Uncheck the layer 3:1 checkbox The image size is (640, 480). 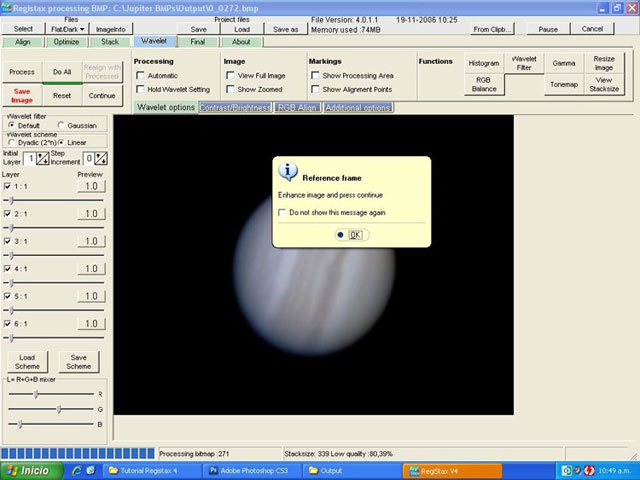click(x=8, y=242)
